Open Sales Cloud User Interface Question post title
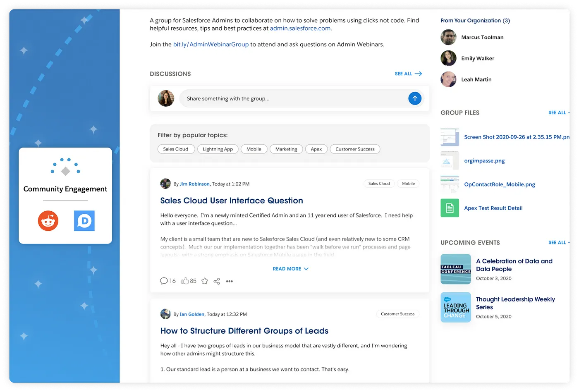The width and height of the screenshot is (579, 392). click(x=232, y=201)
